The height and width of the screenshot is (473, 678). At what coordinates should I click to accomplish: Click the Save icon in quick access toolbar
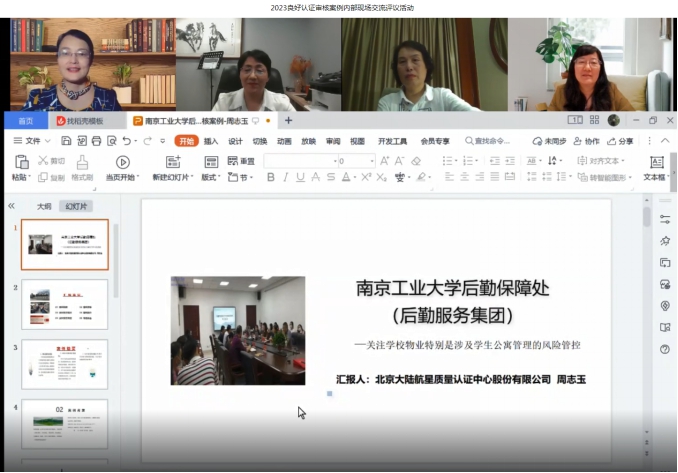pos(63,141)
